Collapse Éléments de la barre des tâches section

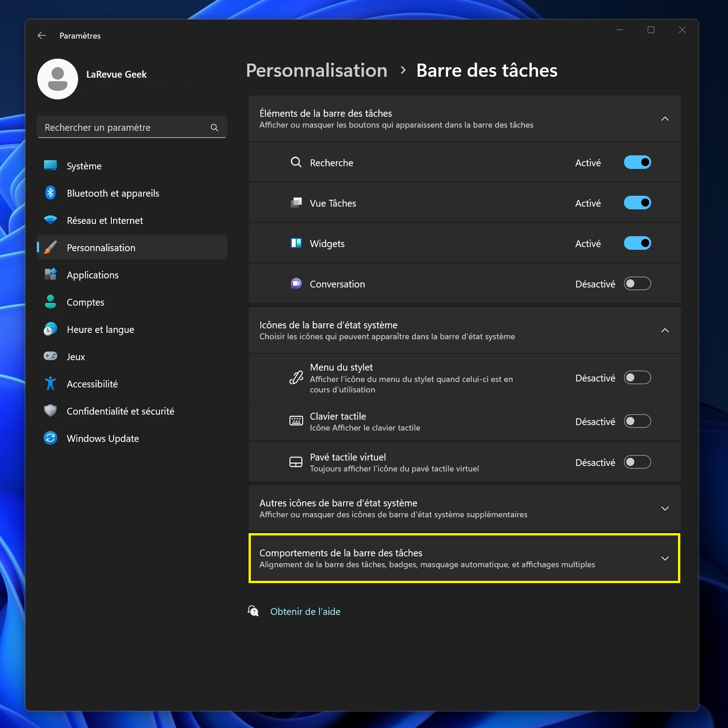pyautogui.click(x=664, y=119)
